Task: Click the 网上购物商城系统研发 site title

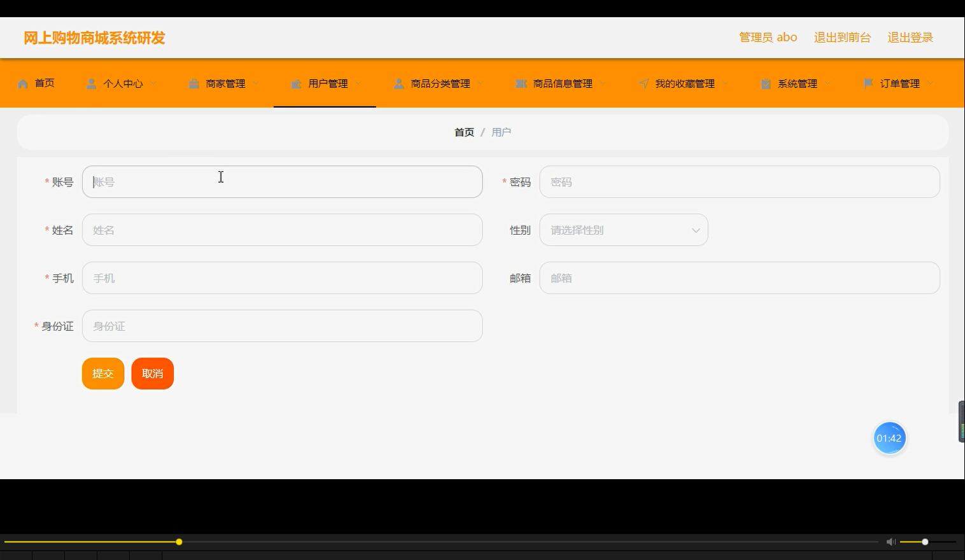Action: [x=94, y=38]
